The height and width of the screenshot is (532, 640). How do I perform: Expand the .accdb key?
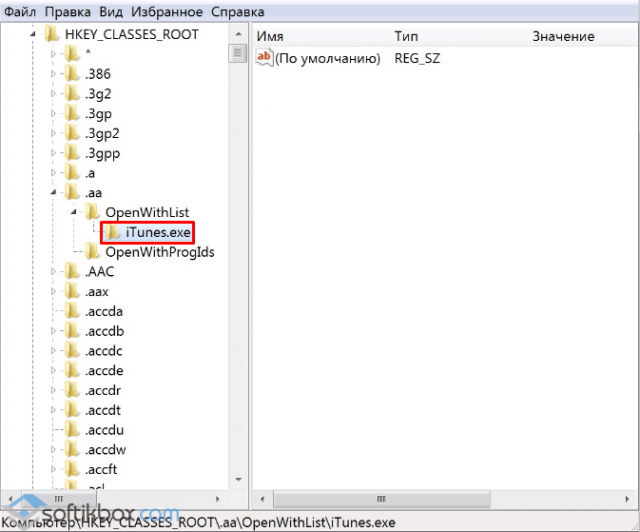click(x=53, y=331)
